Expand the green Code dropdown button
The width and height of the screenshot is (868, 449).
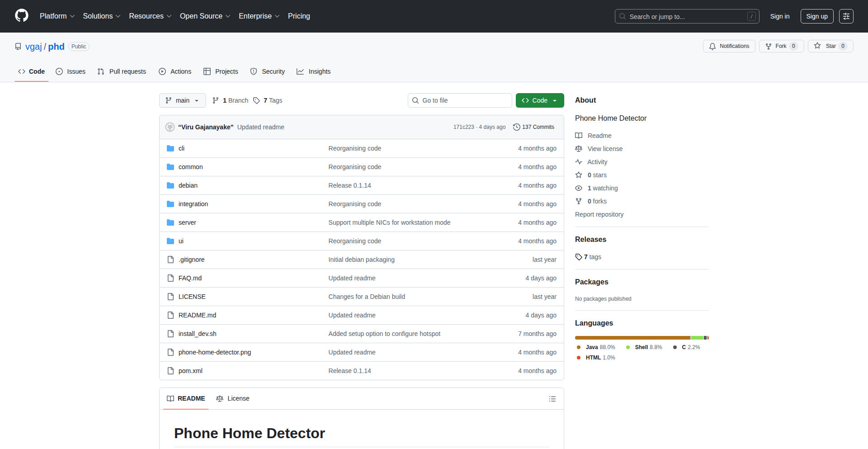coord(539,100)
